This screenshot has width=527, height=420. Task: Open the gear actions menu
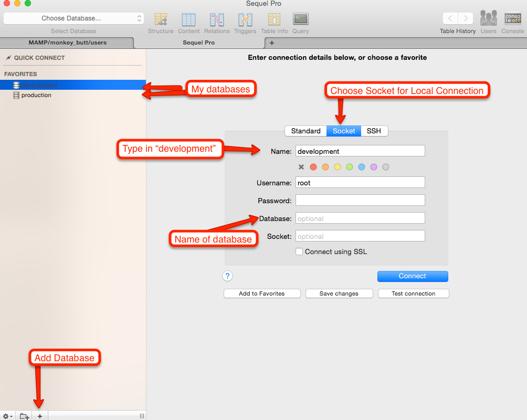click(x=7, y=416)
